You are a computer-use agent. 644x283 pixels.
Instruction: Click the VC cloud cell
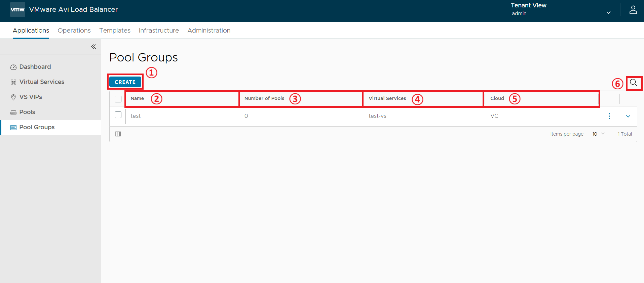pyautogui.click(x=494, y=116)
